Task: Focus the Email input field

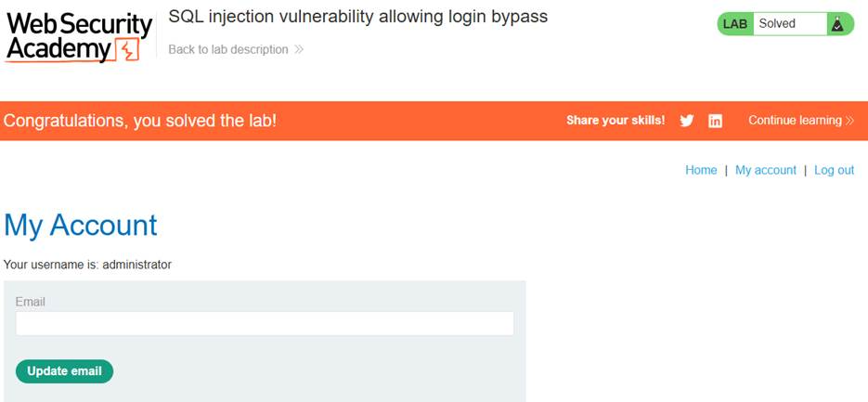Action: 265,323
